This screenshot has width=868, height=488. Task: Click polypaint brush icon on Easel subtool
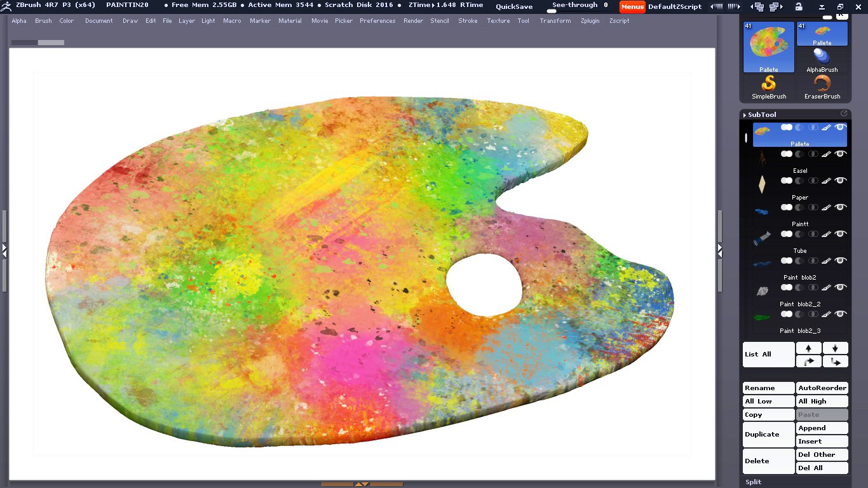coord(826,154)
